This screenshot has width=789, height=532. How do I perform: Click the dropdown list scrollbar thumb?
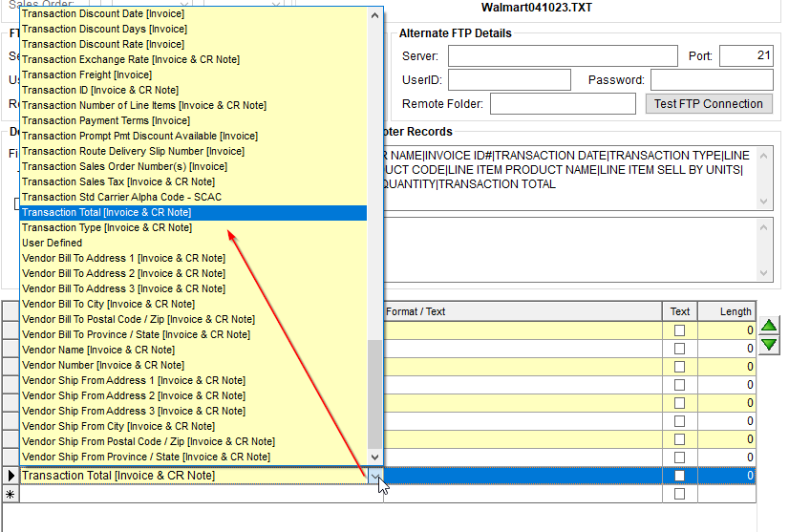coord(374,394)
